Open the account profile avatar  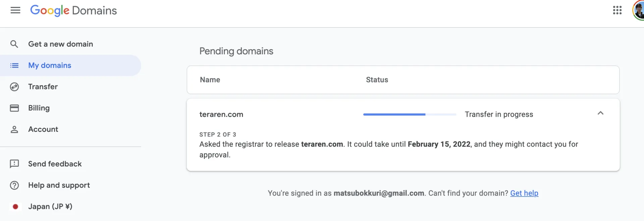point(639,10)
